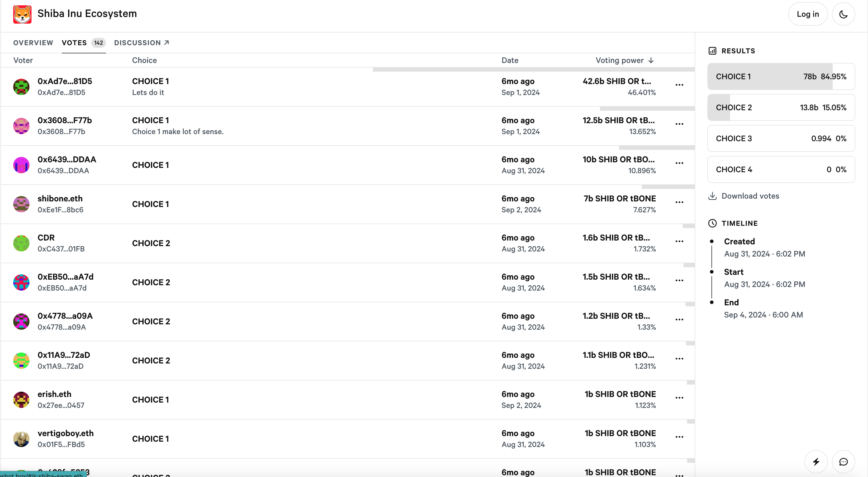Open three-dot menu for shibone.eth vote
868x477 pixels.
679,202
